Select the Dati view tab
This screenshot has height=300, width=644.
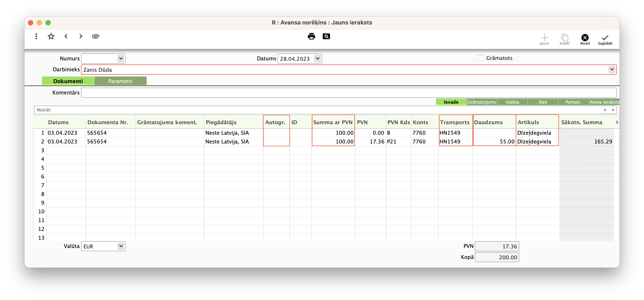click(543, 102)
